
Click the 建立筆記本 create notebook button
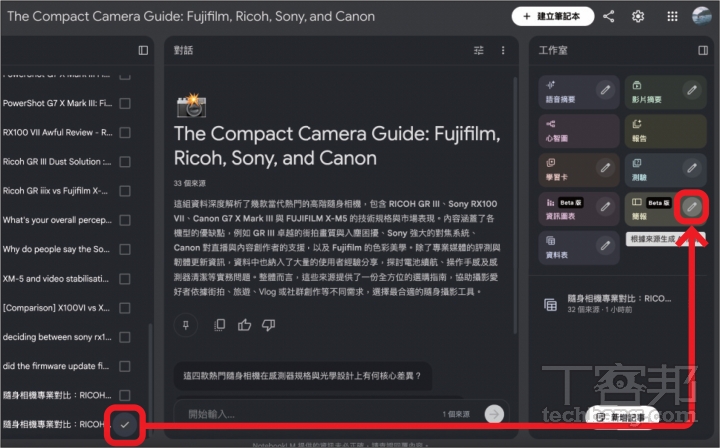pyautogui.click(x=553, y=17)
